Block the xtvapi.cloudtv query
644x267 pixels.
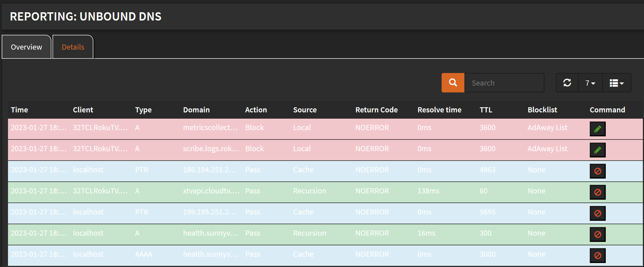(x=597, y=192)
